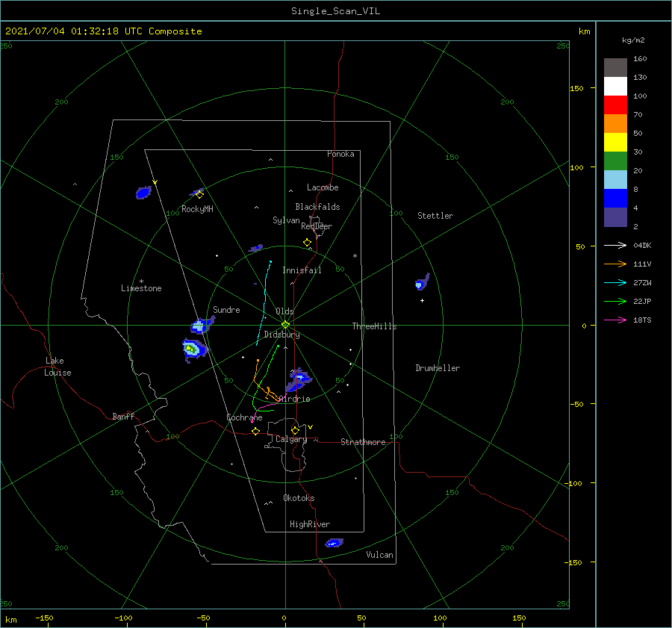Click the Didsbury label
672x628 pixels.
coord(281,335)
